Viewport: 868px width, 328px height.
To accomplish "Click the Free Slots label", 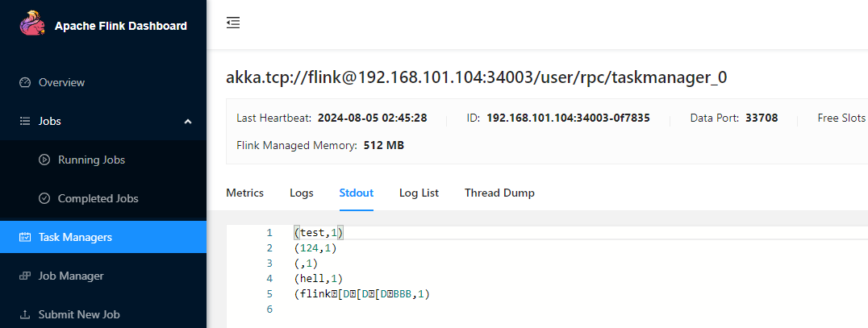I will click(x=841, y=118).
